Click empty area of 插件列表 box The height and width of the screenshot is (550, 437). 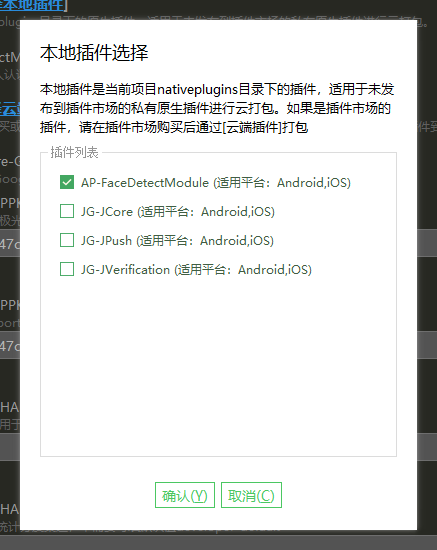[x=218, y=365]
